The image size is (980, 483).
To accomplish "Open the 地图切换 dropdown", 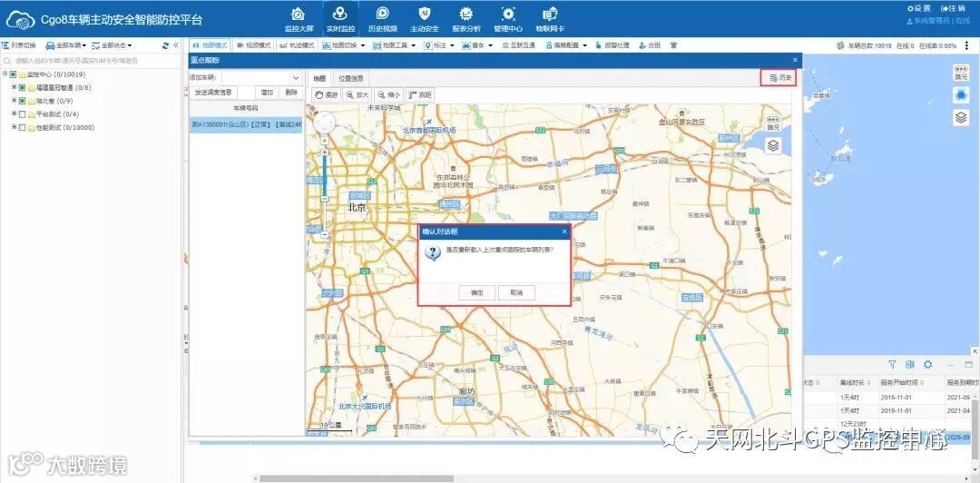I will (x=343, y=45).
